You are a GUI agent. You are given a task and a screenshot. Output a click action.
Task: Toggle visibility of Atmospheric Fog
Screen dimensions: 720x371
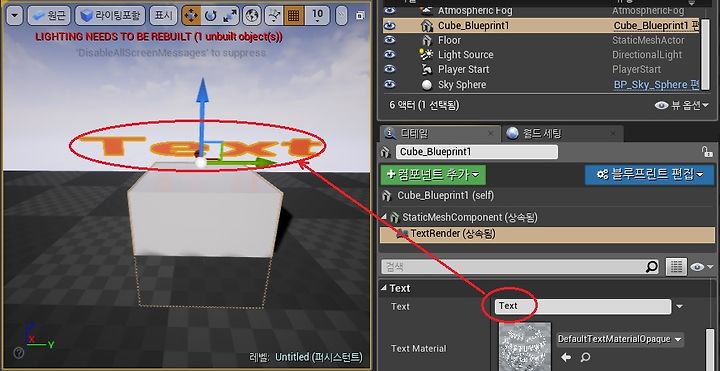[390, 10]
